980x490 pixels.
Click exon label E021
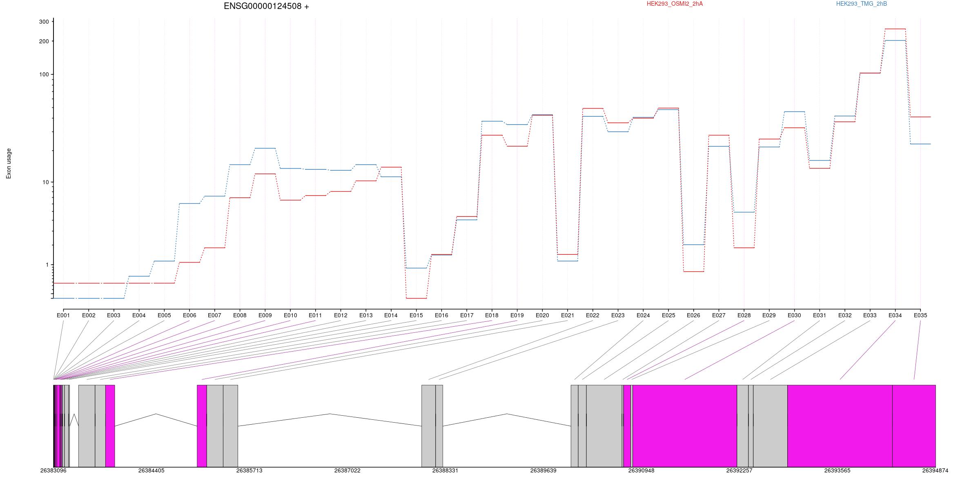point(568,315)
